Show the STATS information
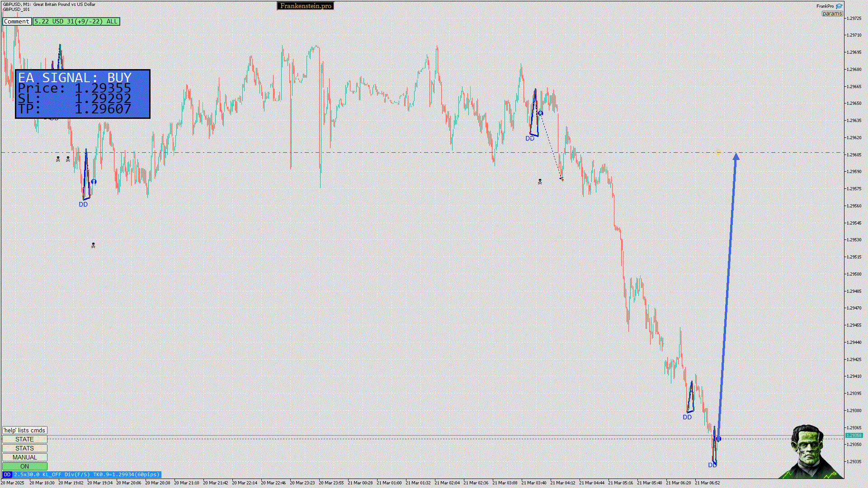 [x=24, y=448]
